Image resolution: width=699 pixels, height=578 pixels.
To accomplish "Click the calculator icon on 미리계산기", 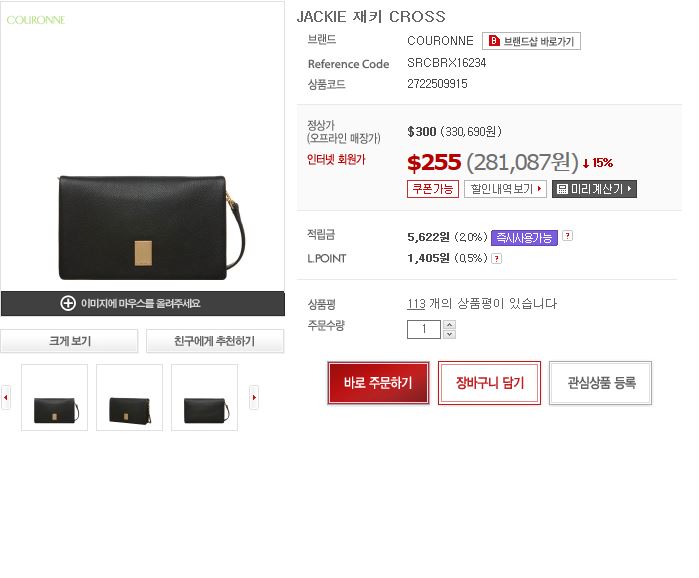I will click(x=563, y=189).
